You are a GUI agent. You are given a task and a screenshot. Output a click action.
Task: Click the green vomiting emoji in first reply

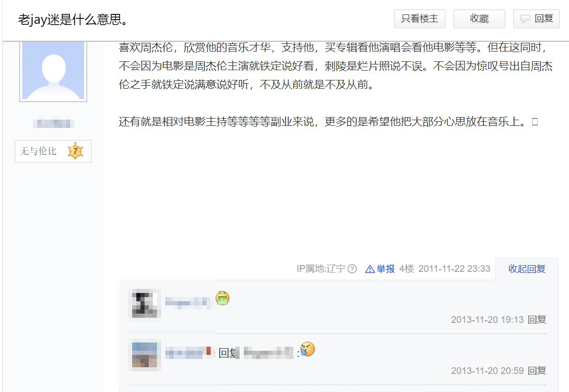click(223, 298)
